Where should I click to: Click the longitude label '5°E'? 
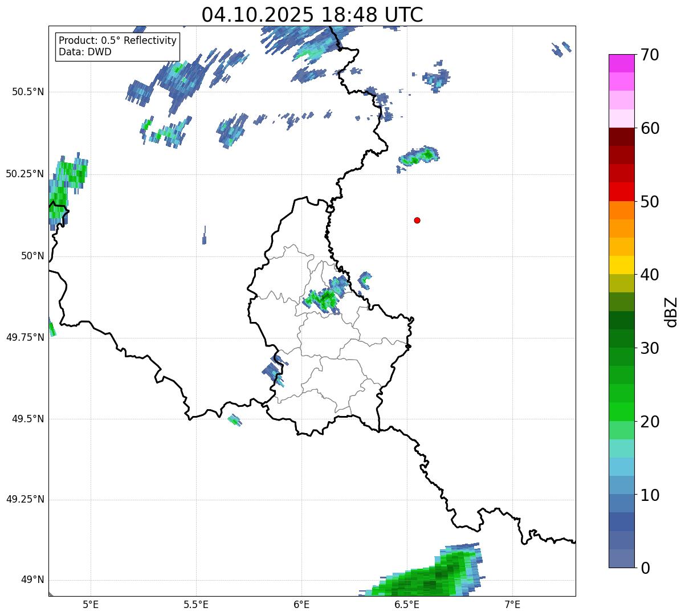pos(91,604)
